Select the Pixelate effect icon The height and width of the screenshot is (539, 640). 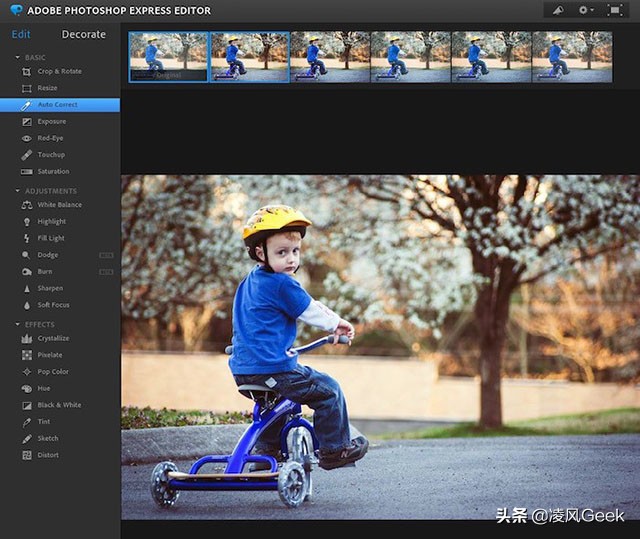point(27,355)
